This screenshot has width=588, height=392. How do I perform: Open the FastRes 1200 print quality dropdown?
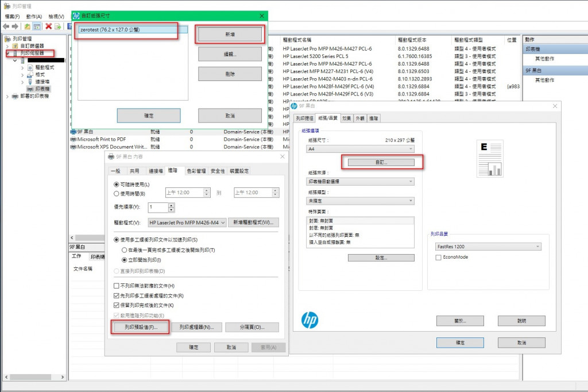[488, 247]
